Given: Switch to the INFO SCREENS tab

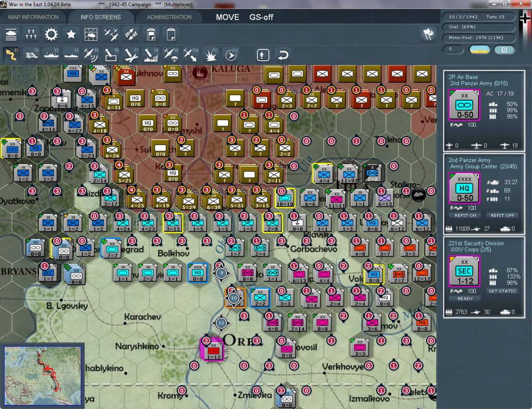Looking at the screenshot, I should [100, 17].
